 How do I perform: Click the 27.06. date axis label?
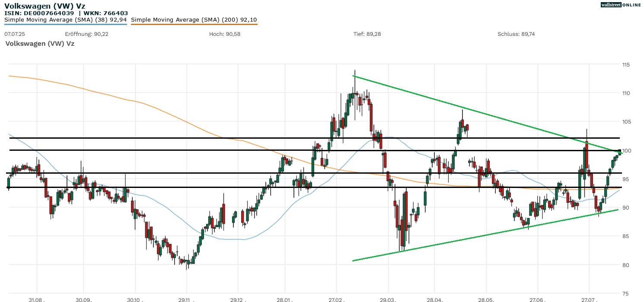pos(537,299)
